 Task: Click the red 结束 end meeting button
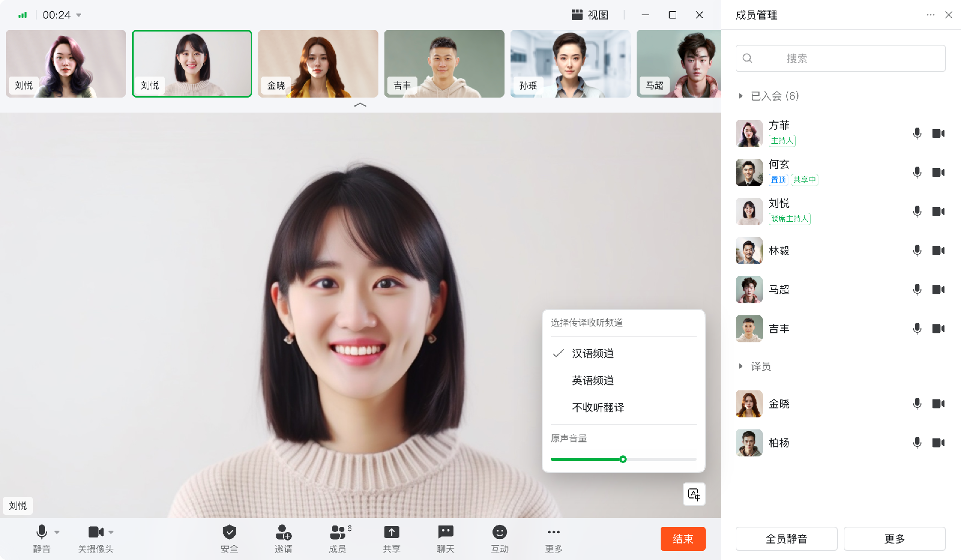[x=683, y=539]
